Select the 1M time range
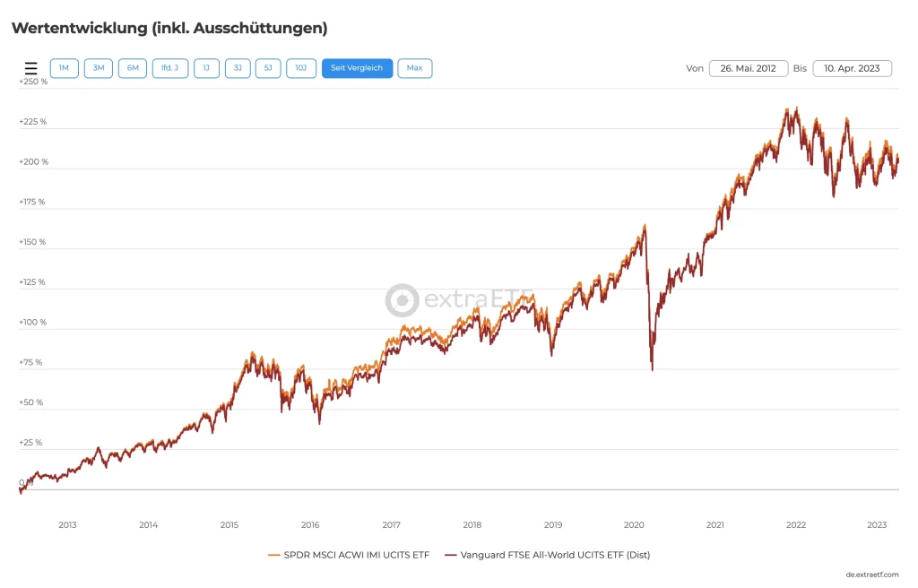 click(x=65, y=68)
